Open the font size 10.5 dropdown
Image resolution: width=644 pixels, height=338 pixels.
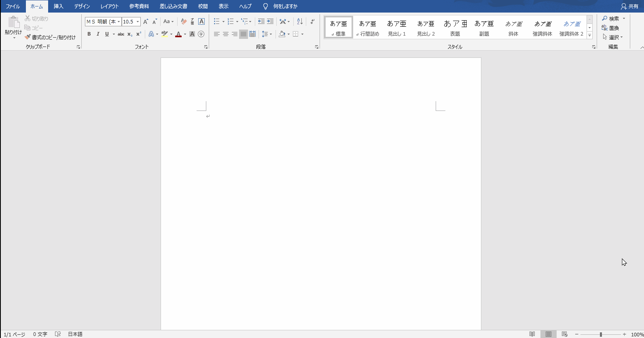138,22
